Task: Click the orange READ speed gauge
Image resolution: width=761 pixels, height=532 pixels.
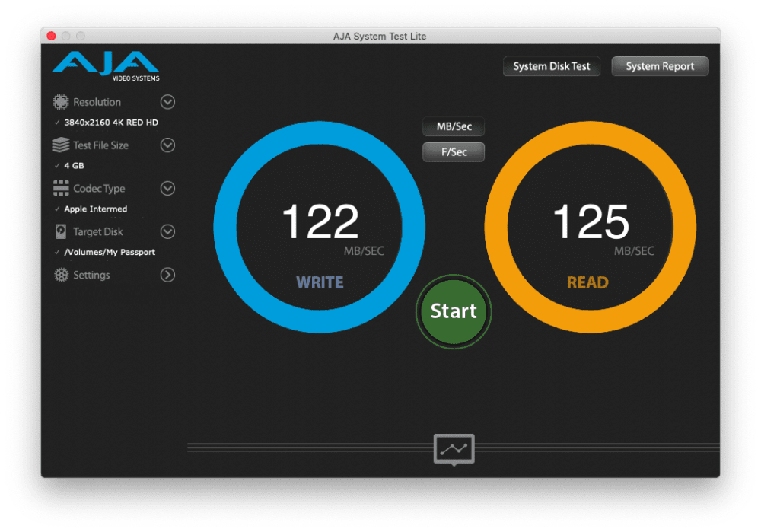Action: coord(591,227)
